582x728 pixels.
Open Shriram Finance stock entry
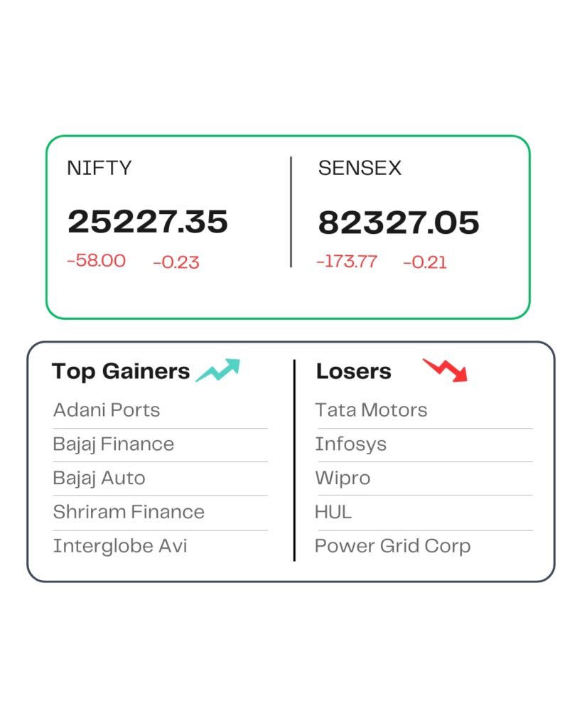click(x=129, y=512)
